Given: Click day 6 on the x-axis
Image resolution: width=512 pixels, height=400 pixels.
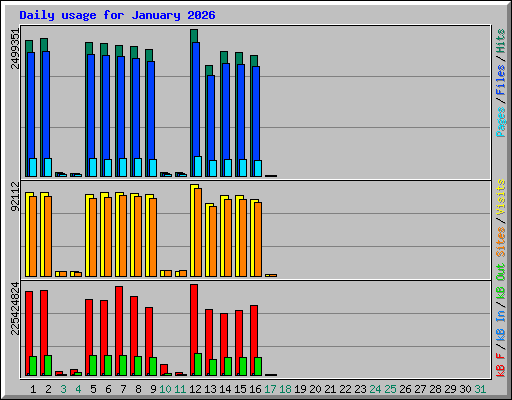Looking at the screenshot, I should pyautogui.click(x=108, y=389).
